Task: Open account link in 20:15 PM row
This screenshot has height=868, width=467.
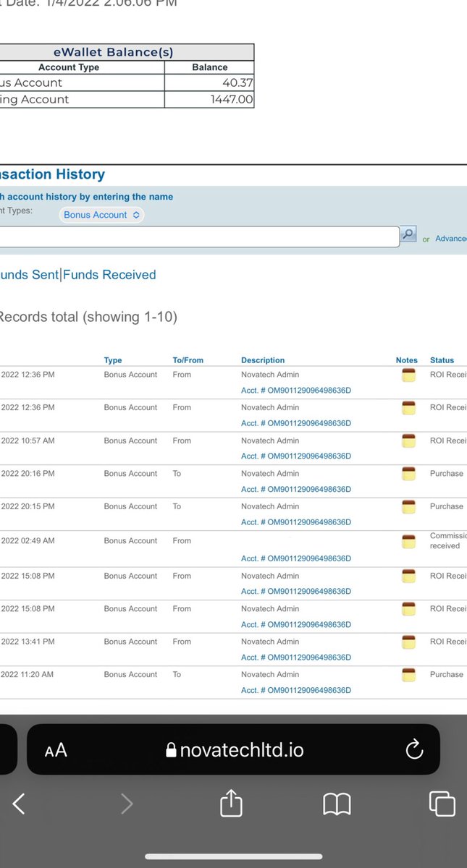Action: (x=296, y=522)
